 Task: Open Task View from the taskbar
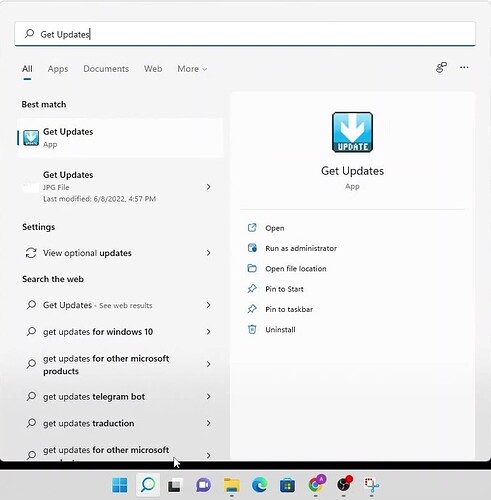(175, 486)
